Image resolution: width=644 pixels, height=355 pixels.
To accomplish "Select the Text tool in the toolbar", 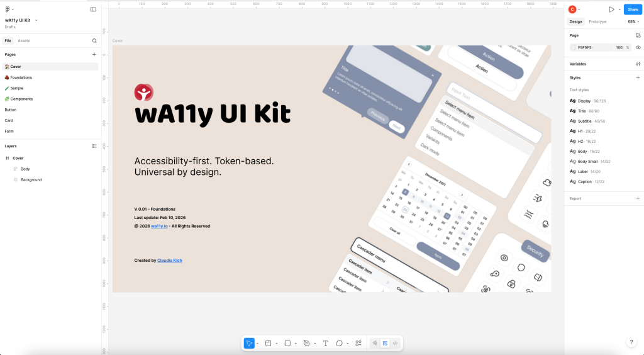I will click(325, 343).
